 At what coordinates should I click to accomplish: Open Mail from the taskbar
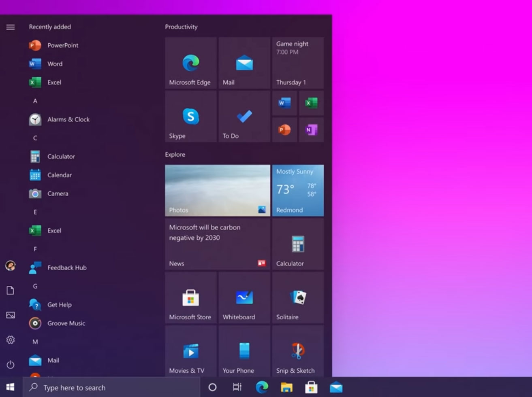[x=336, y=387]
